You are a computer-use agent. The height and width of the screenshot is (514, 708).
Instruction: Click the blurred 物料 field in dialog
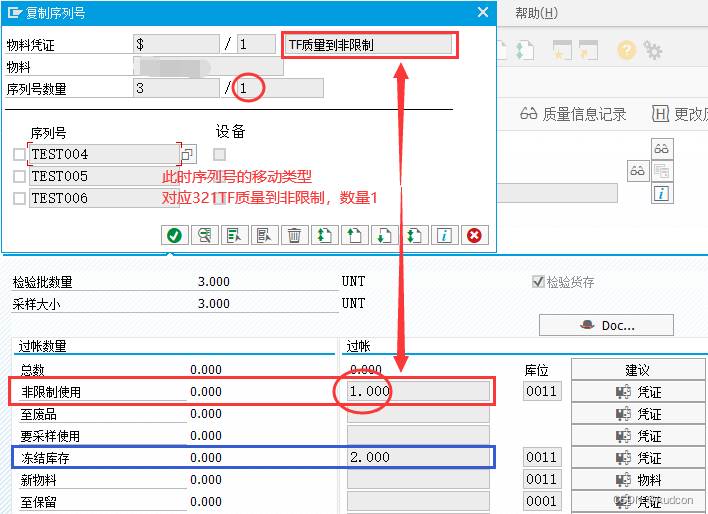208,66
